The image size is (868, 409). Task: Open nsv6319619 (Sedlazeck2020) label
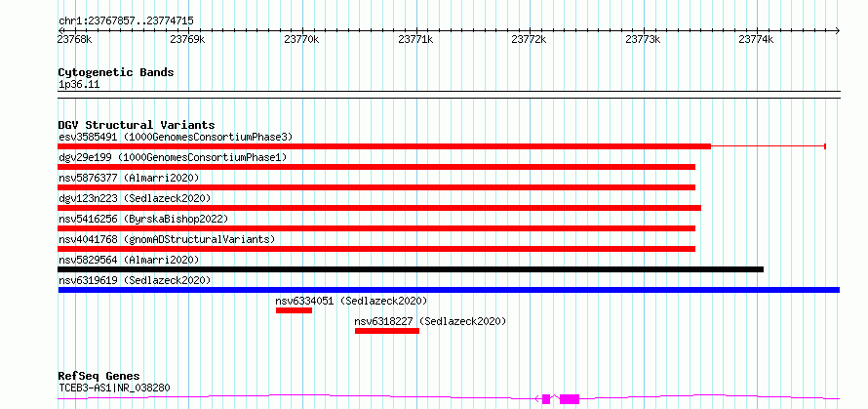pos(135,280)
